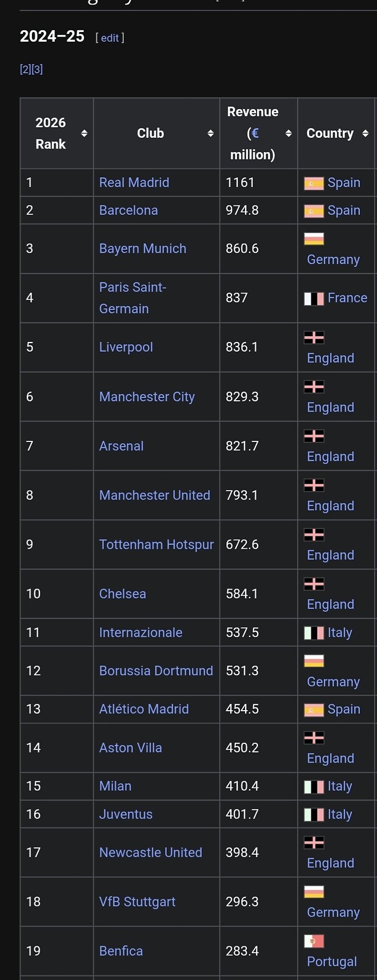Screen dimensions: 377x980
Task: Open the Borussia Dortmund link
Action: point(156,671)
